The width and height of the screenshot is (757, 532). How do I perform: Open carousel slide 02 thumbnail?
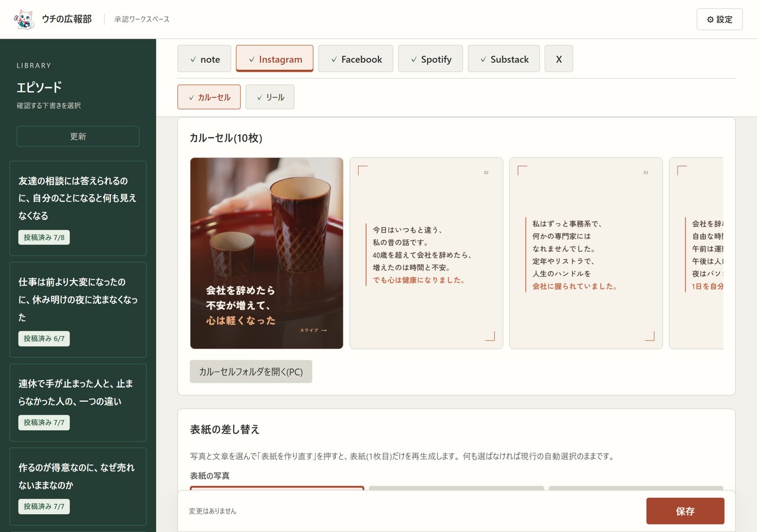426,253
